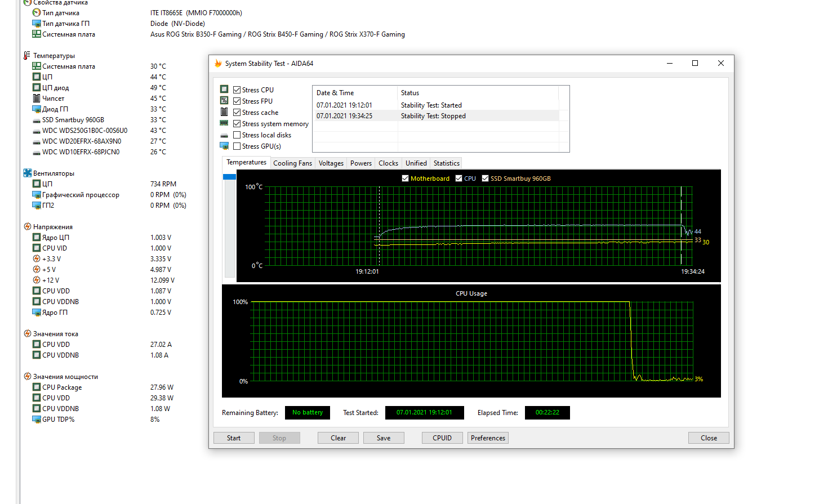Click the Close button at bottom right
This screenshot has height=504, width=828.
pos(709,438)
